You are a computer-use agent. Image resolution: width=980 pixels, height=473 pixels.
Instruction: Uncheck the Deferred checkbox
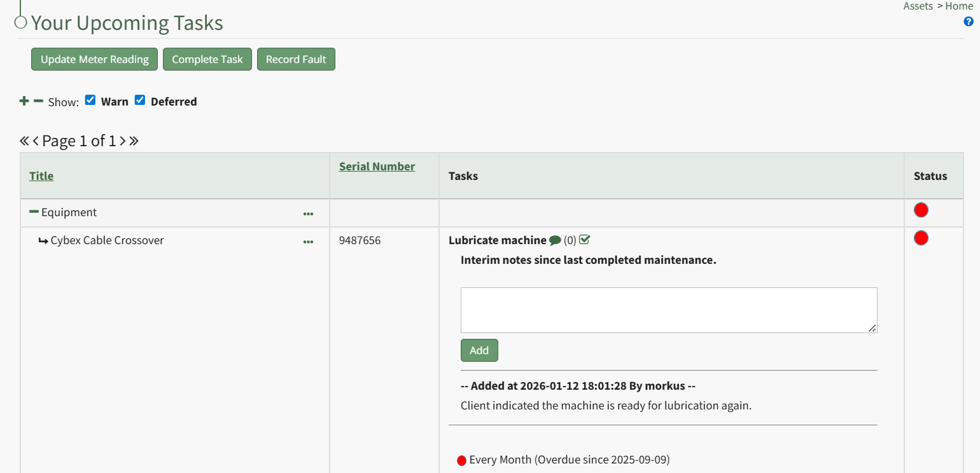[x=140, y=100]
